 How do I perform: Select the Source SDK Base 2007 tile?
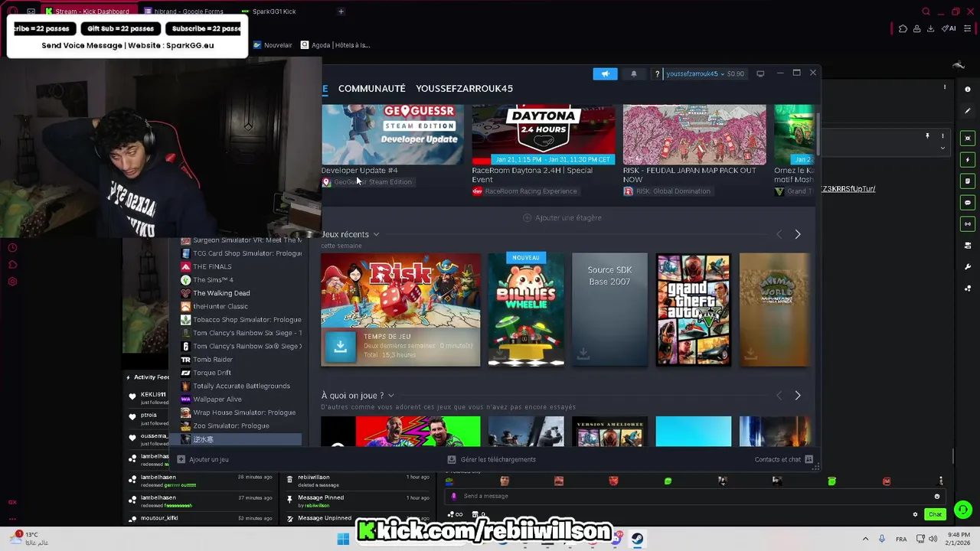point(609,309)
